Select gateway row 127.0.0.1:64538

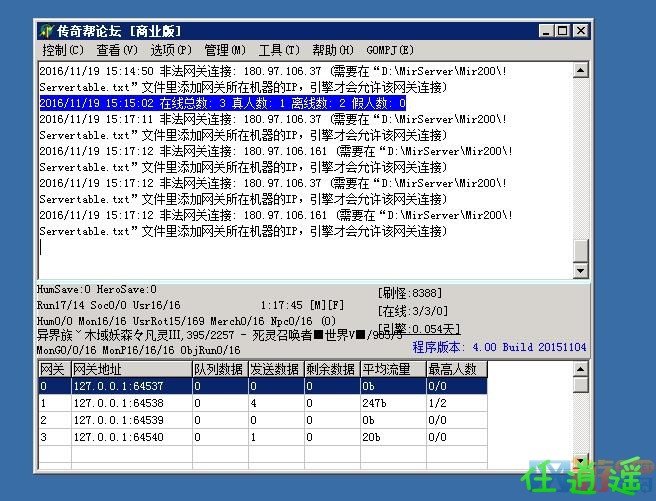[x=263, y=403]
